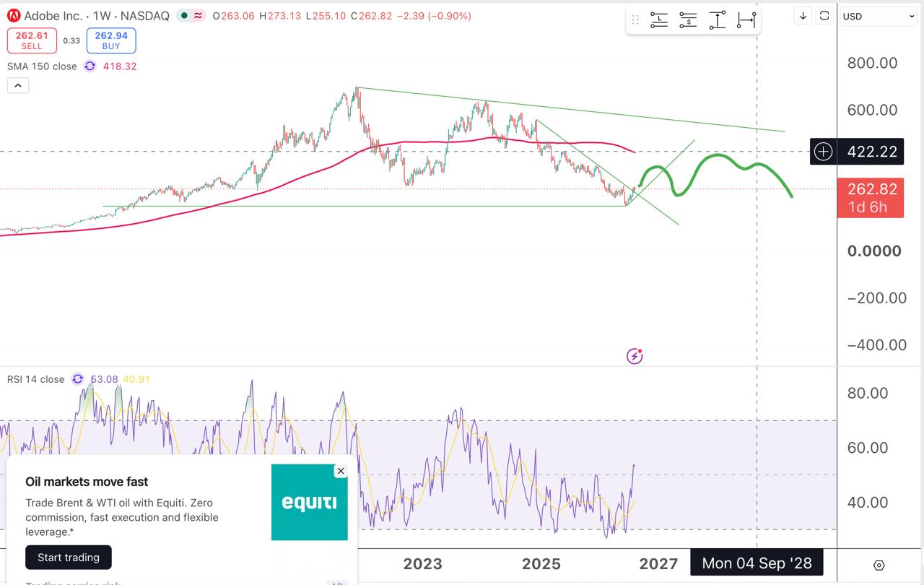Click the 600.00 price axis label

pyautogui.click(x=872, y=110)
